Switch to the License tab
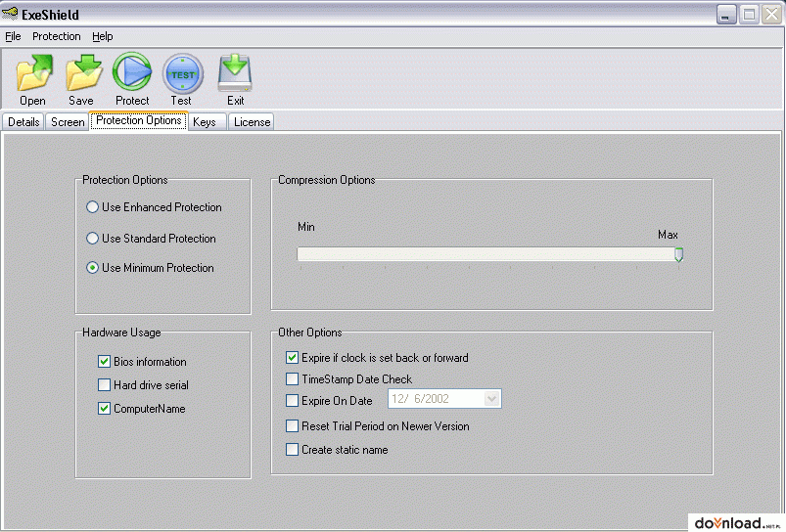Viewport: 786px width, 532px height. point(252,121)
